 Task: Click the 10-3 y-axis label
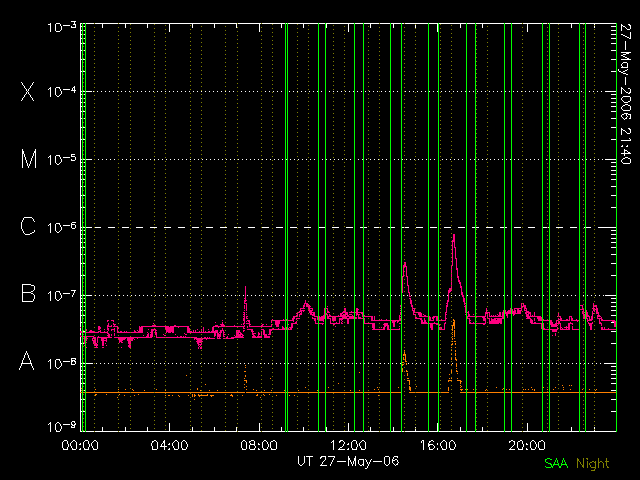click(x=62, y=27)
